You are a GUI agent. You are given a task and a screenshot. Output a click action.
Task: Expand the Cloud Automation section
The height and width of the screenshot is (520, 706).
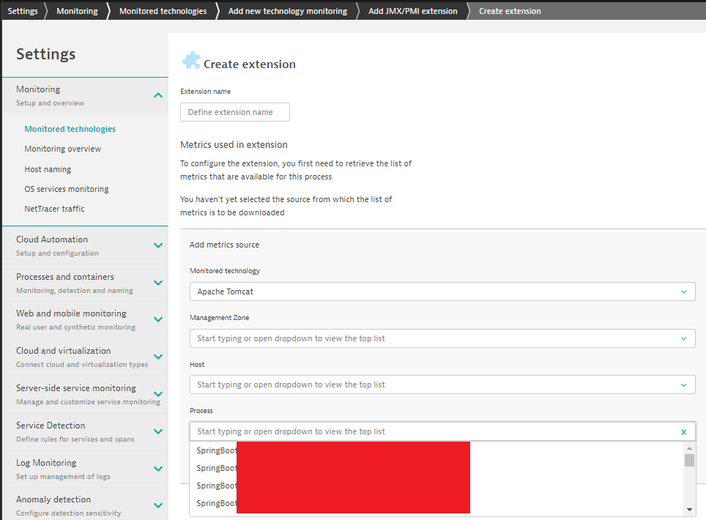pos(158,245)
